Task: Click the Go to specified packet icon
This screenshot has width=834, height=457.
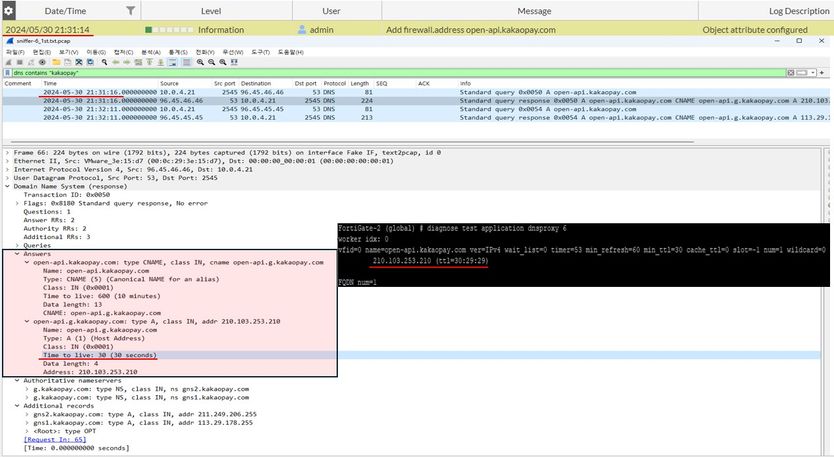Action: coord(138,62)
